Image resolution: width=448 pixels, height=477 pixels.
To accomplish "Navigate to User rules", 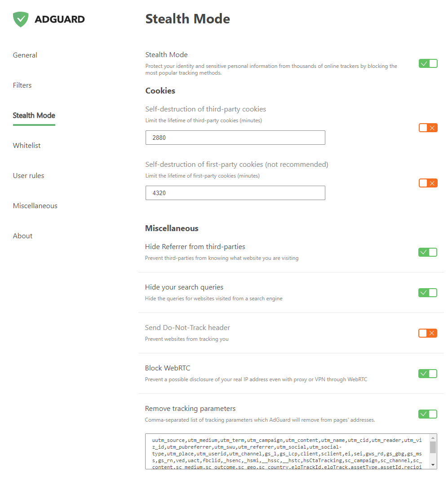I will (x=29, y=176).
